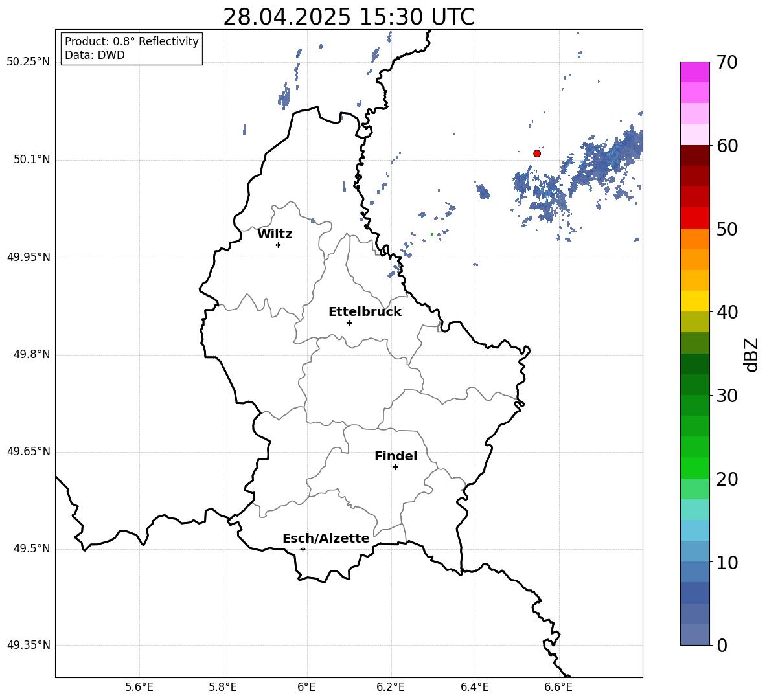Screen dimensions: 767x700
Task: Click the colorbar tick label 40
Action: click(727, 312)
